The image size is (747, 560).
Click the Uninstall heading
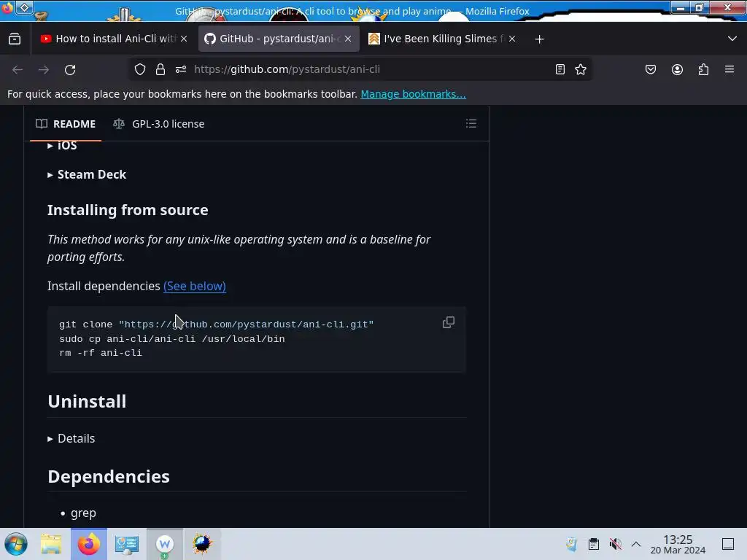pos(87,402)
